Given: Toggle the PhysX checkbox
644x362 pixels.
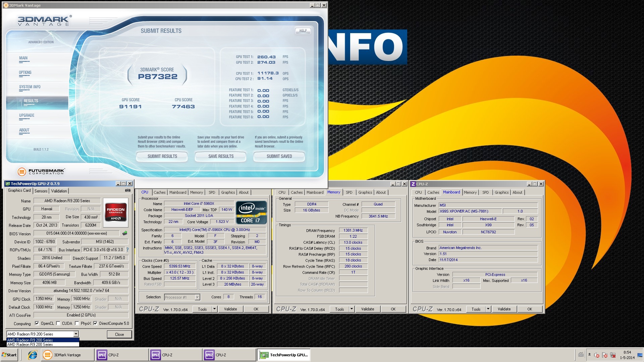Looking at the screenshot, I should pos(77,323).
